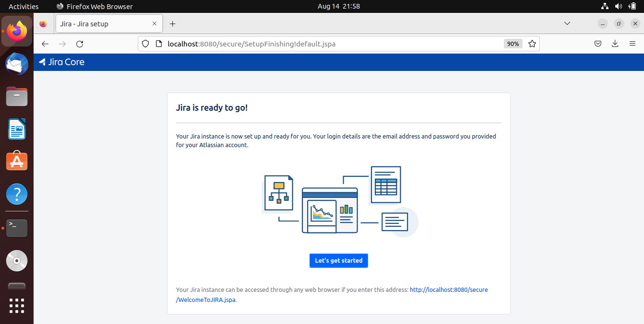The height and width of the screenshot is (324, 644).
Task: Open the system status tray menu
Action: (x=618, y=6)
